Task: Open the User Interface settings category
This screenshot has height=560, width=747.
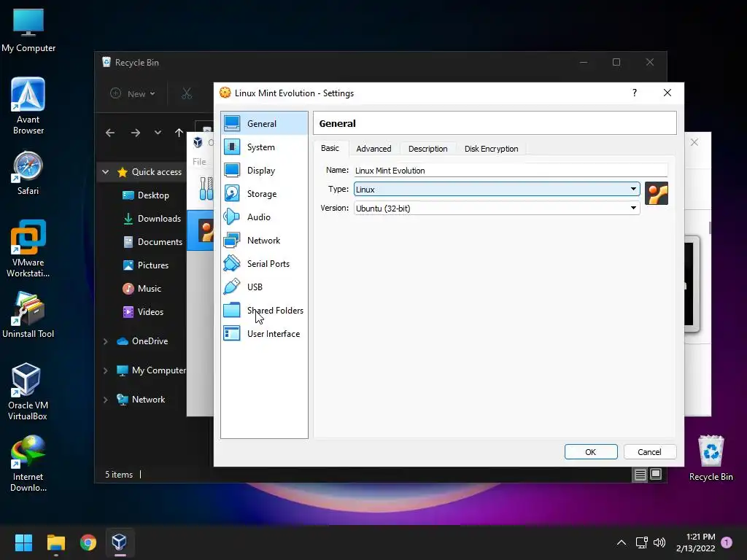Action: click(x=264, y=334)
